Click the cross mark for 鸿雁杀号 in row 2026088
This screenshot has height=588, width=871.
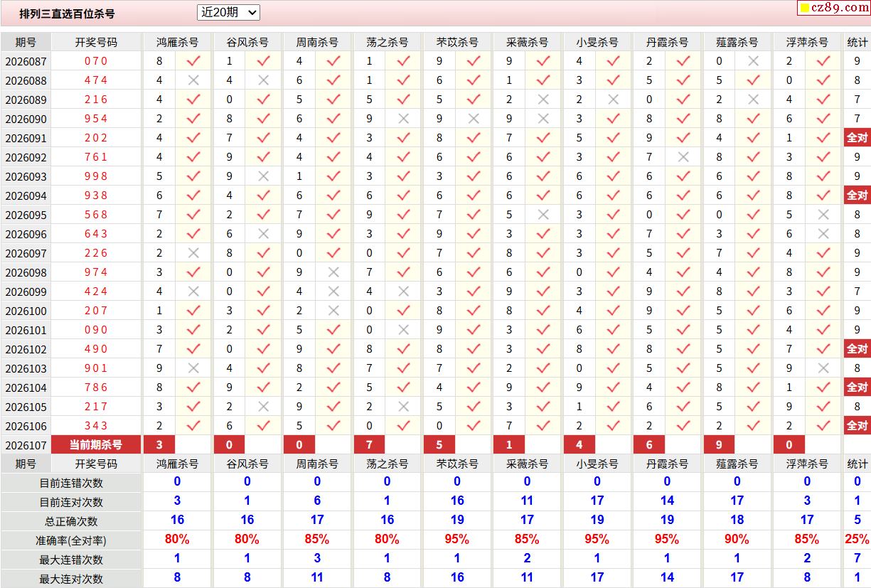193,80
